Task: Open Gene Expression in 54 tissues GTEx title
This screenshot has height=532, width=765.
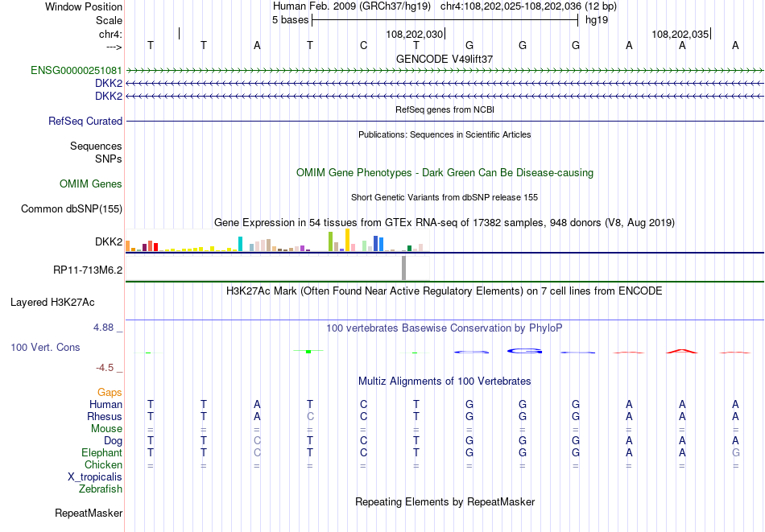Action: point(445,223)
